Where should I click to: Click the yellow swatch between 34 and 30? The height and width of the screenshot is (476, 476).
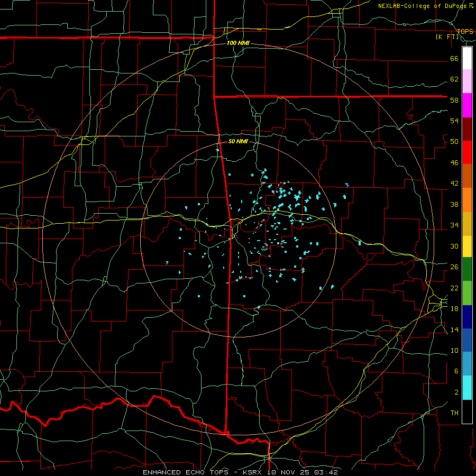pos(467,246)
